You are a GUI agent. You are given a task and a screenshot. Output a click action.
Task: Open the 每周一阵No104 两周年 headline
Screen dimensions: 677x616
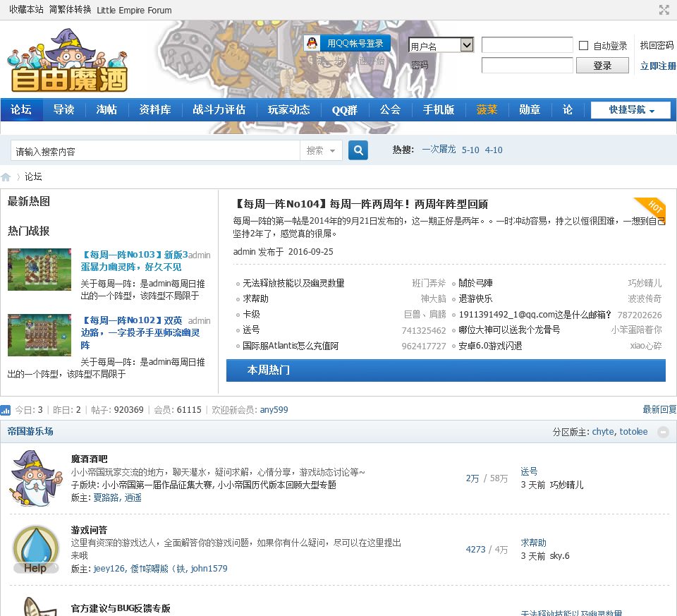click(x=360, y=204)
